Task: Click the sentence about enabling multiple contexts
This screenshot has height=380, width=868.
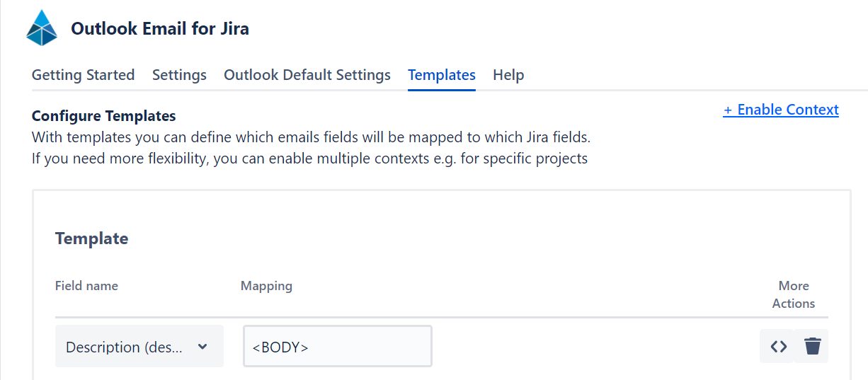Action: (x=309, y=159)
